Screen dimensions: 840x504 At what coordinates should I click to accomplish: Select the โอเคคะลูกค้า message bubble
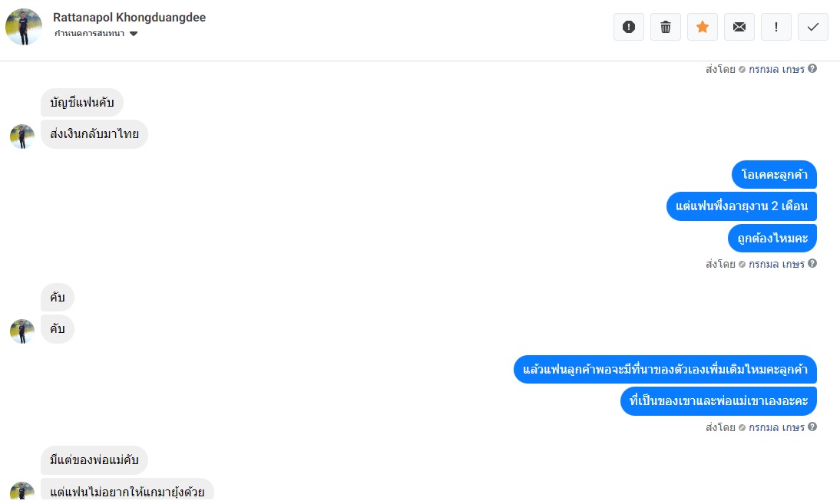[774, 174]
